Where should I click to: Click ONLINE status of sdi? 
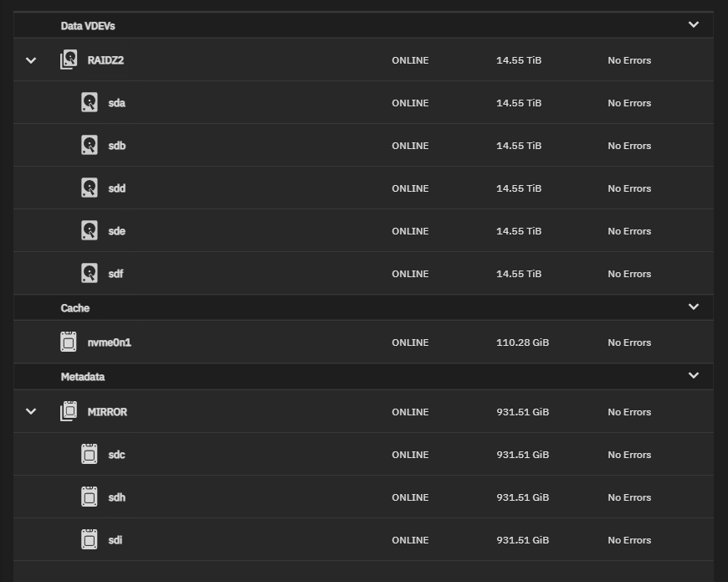(x=410, y=540)
